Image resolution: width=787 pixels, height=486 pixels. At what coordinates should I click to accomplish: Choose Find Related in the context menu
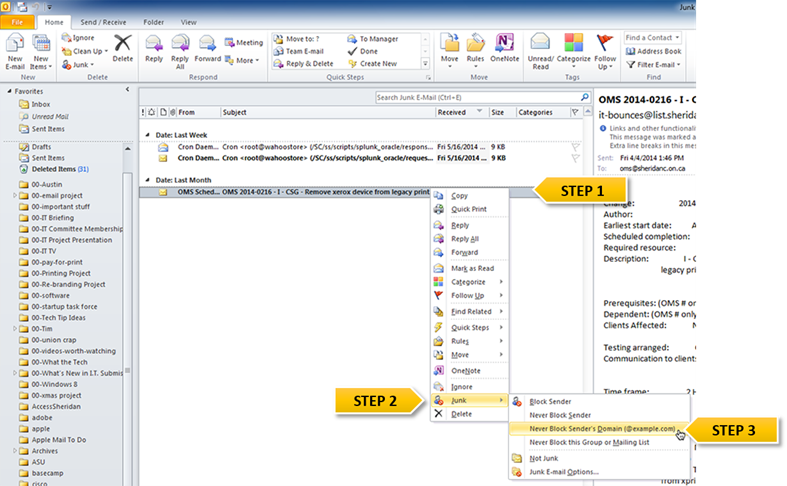click(x=469, y=312)
